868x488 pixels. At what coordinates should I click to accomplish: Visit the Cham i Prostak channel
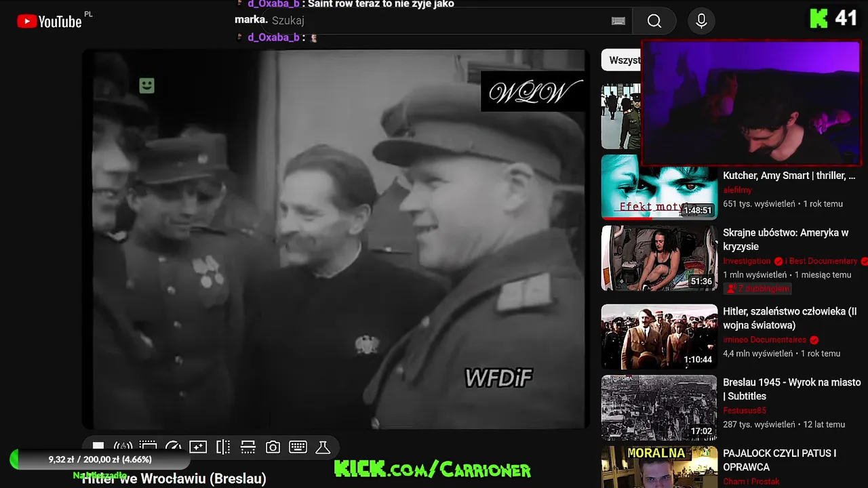click(751, 481)
